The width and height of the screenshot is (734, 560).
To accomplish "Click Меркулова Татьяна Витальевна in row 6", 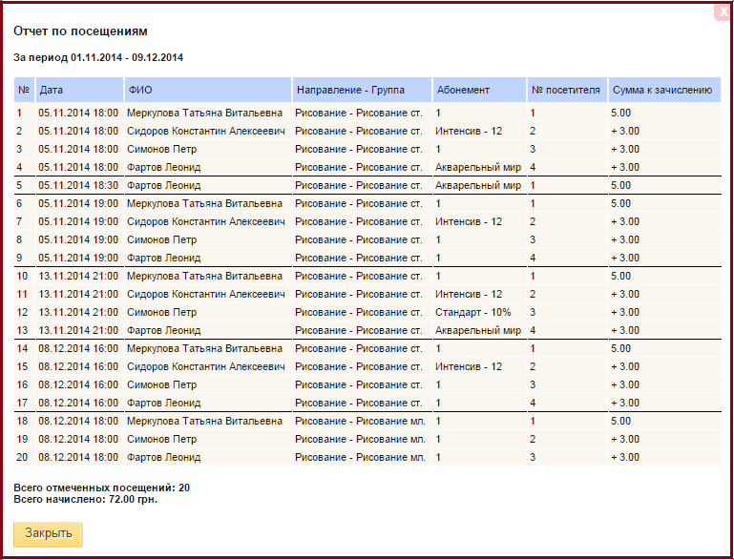I will (x=204, y=203).
